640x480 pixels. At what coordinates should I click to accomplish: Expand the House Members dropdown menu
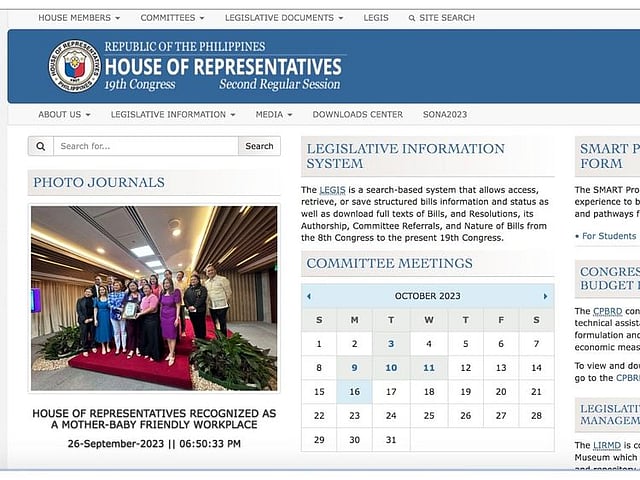tap(78, 18)
